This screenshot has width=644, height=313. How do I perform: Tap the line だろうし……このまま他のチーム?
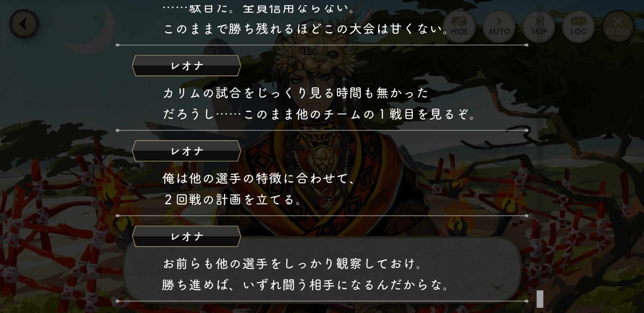(319, 114)
